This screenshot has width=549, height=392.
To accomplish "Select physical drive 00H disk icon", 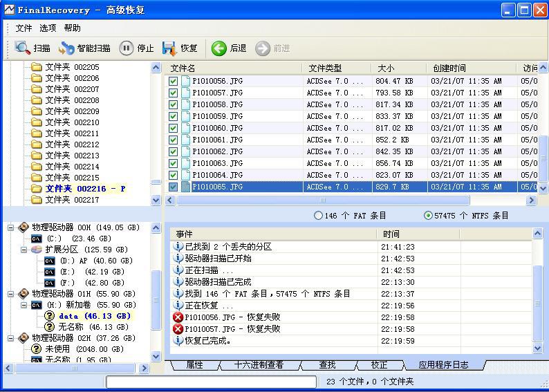I will point(24,227).
